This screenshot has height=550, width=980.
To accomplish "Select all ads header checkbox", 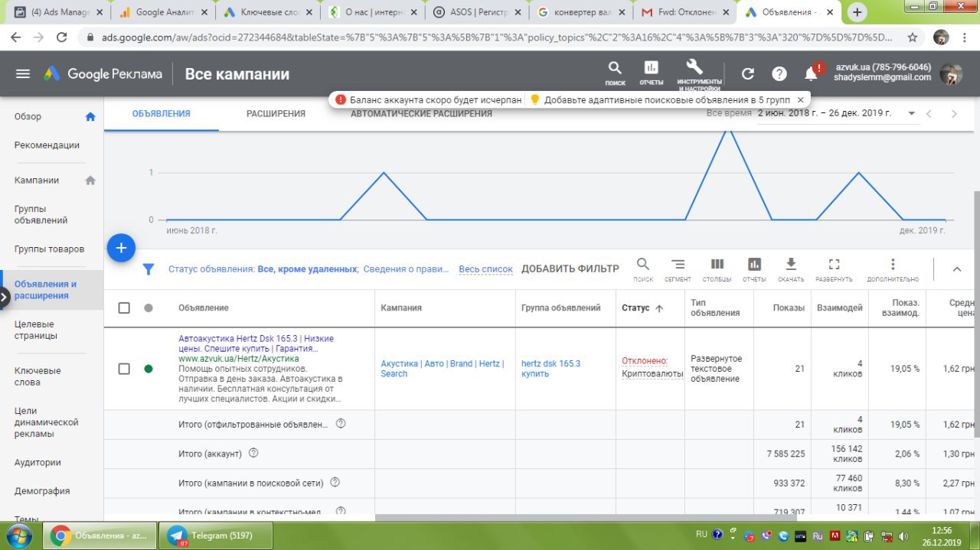I will pos(124,308).
